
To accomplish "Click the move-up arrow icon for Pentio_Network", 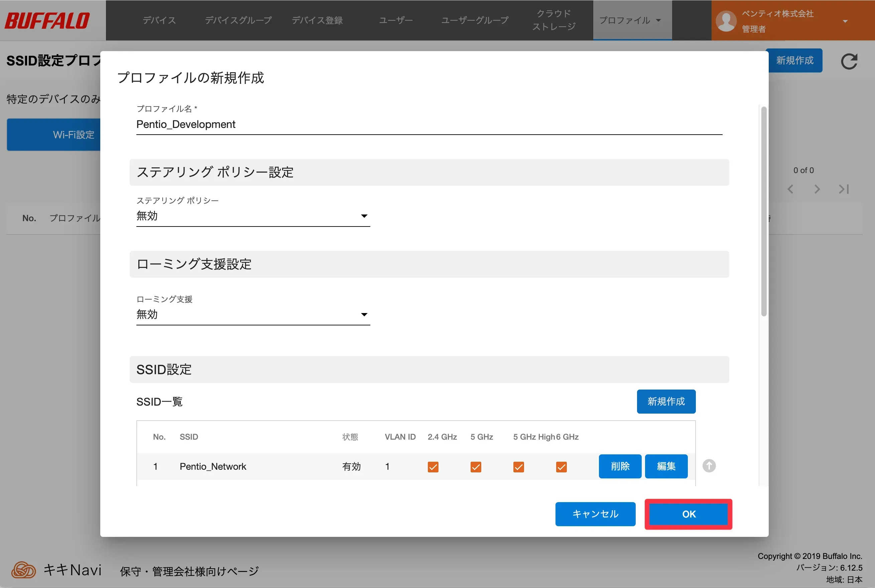I will [709, 466].
